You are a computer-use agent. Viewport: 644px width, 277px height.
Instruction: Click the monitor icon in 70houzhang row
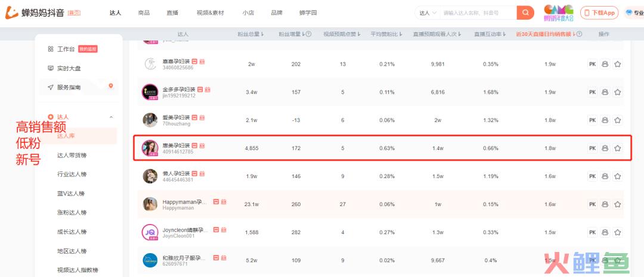(605, 120)
